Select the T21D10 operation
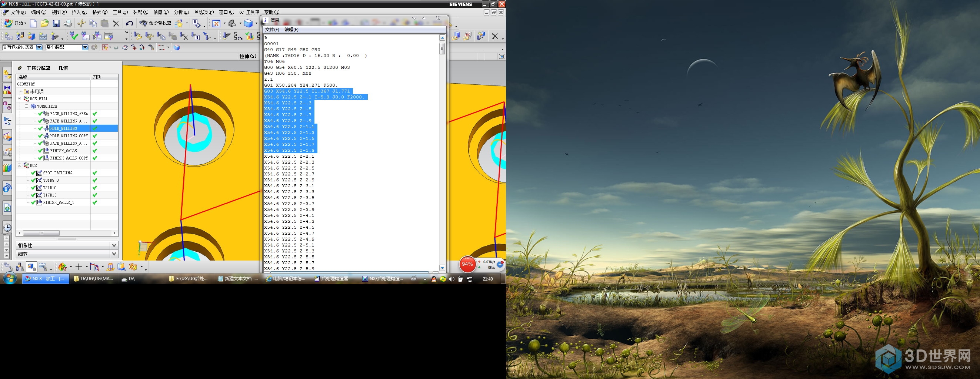 point(50,188)
